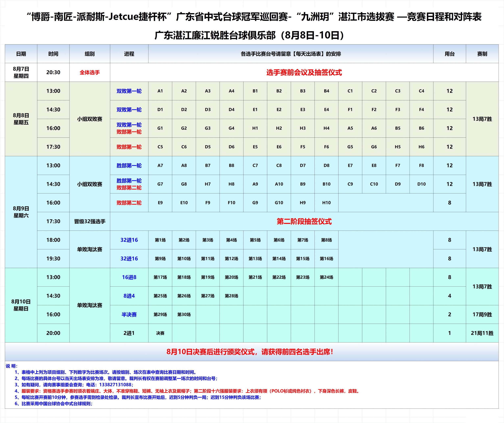Click the 21局11胜 format cell

482,333
